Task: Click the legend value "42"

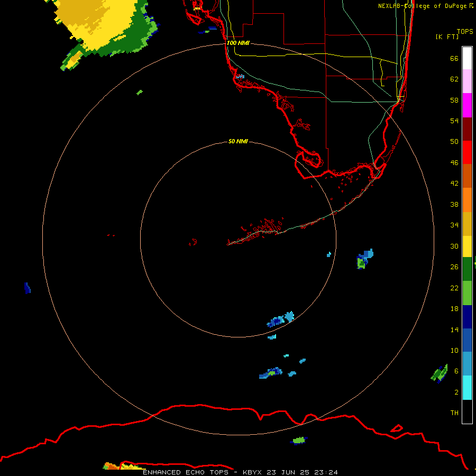Action: click(454, 184)
